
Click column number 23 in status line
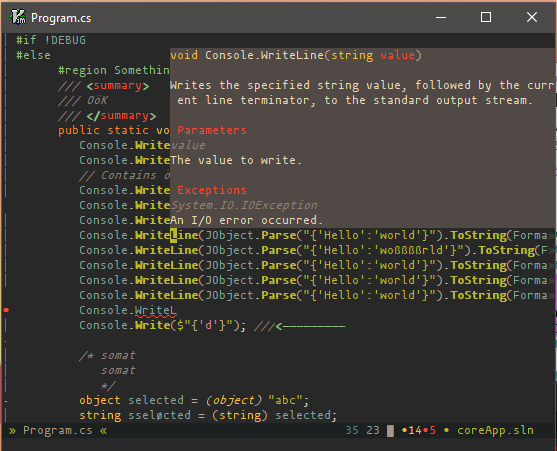point(373,430)
